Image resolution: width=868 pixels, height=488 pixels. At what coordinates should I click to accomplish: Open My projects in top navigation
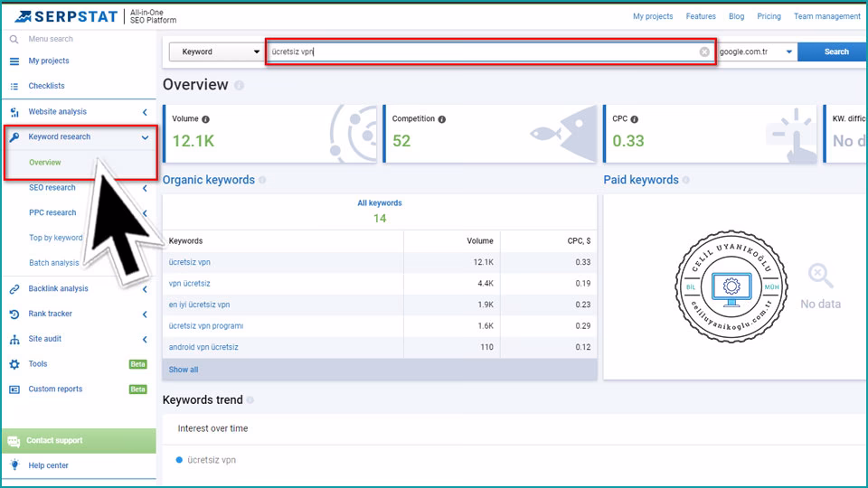point(653,16)
